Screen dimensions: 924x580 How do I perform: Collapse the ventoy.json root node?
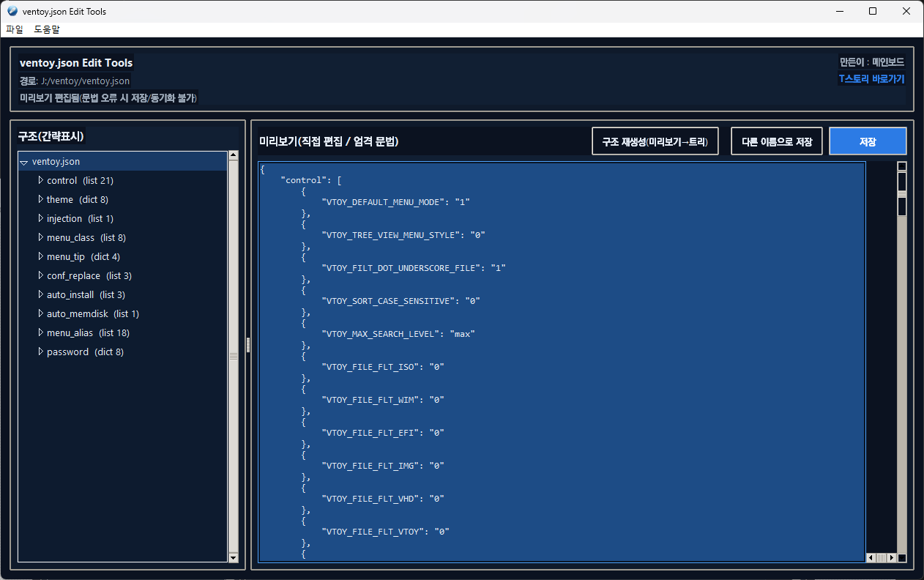(24, 162)
